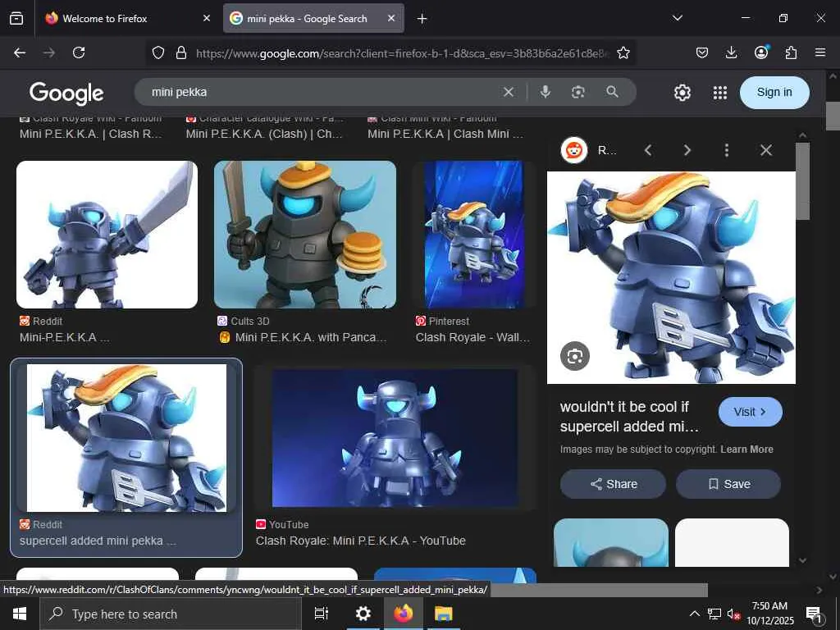Click the page vertical scrollbar thumb
Viewport: 840px width, 630px height.
(833, 116)
